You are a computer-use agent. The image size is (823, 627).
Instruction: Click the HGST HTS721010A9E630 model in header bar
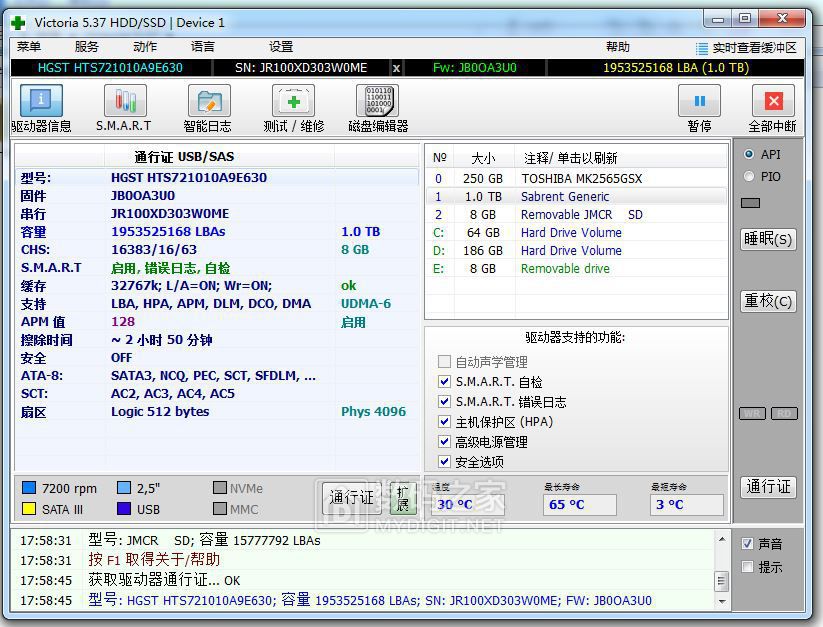pos(110,68)
